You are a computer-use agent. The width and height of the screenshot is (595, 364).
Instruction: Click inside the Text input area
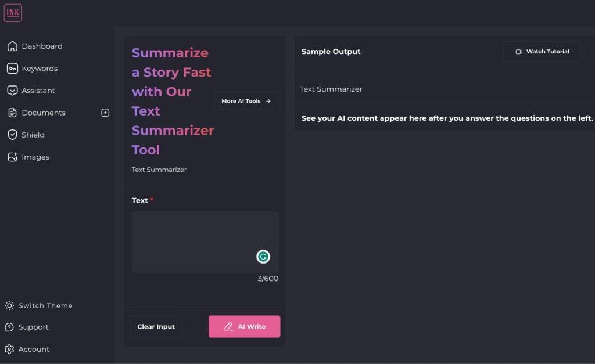click(x=205, y=241)
